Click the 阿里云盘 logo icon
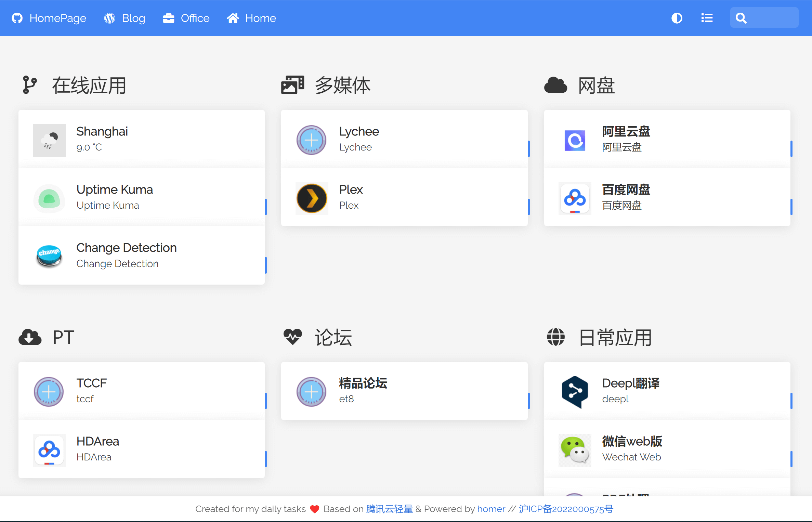Viewport: 812px width, 522px height. click(x=575, y=141)
